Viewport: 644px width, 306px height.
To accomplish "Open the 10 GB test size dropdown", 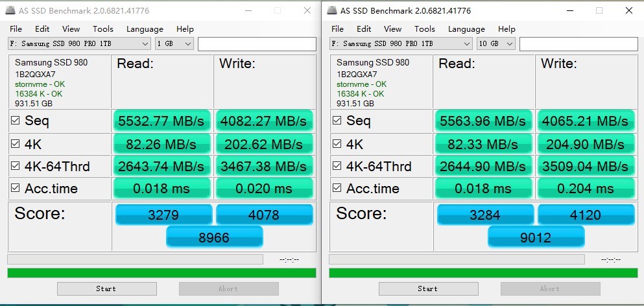I will [495, 43].
